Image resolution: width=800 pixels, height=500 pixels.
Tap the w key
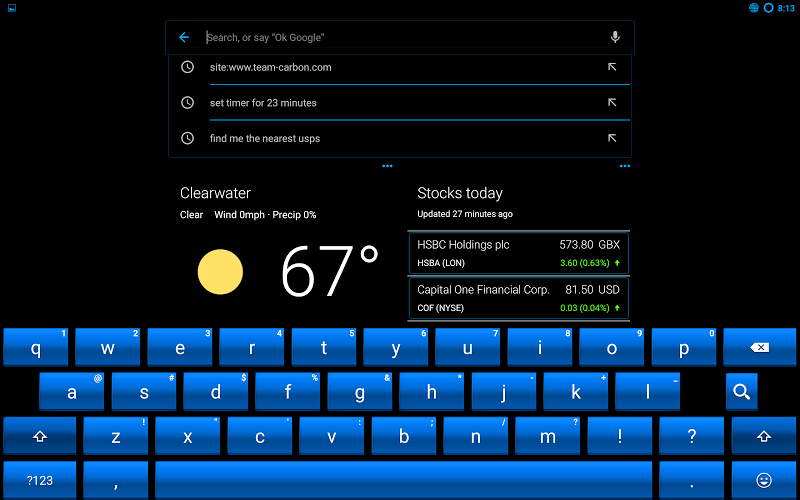[x=108, y=347]
